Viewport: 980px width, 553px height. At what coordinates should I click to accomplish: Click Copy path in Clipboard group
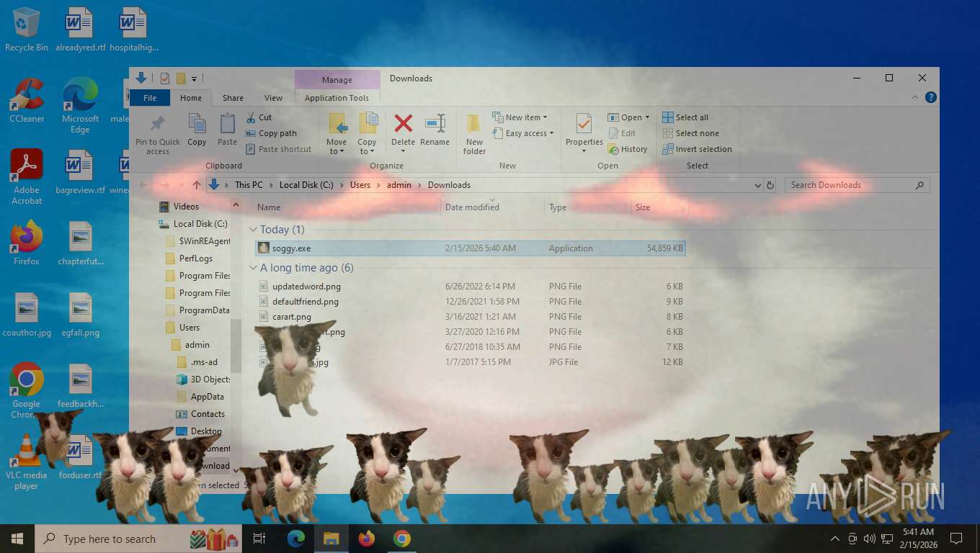[271, 133]
